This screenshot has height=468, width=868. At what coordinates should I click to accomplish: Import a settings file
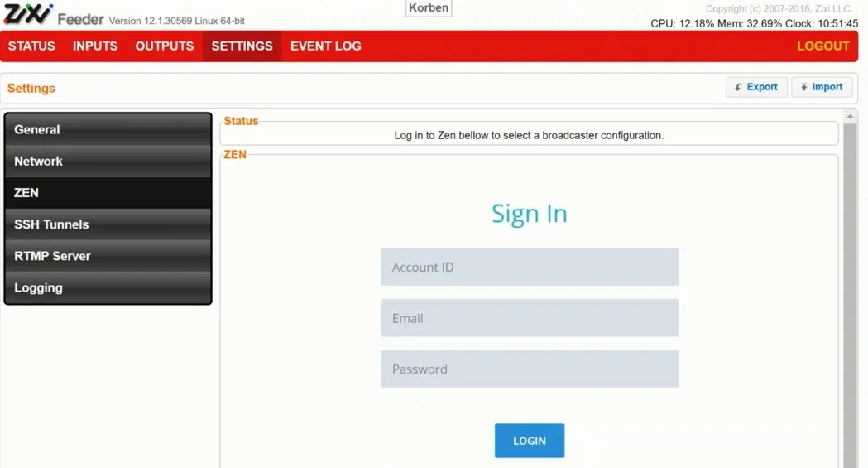point(822,87)
